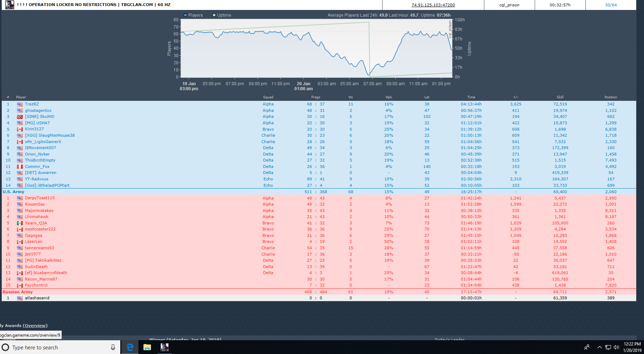Open the 30/64 player count link
The width and height of the screenshot is (644, 354).
(611, 5)
